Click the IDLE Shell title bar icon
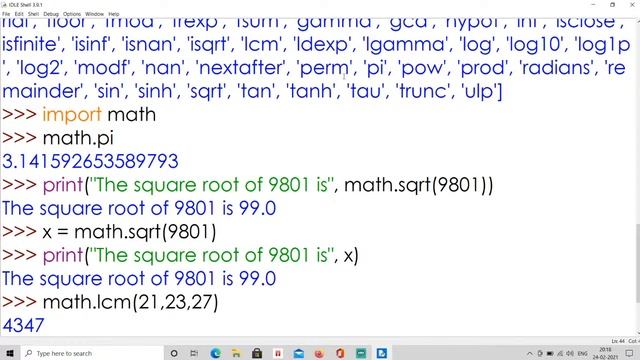640x360 pixels. point(4,4)
